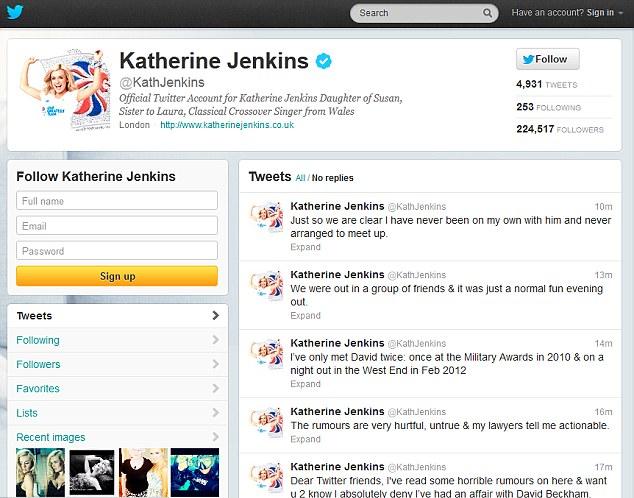Select Tweets in the sidebar menu

point(118,316)
